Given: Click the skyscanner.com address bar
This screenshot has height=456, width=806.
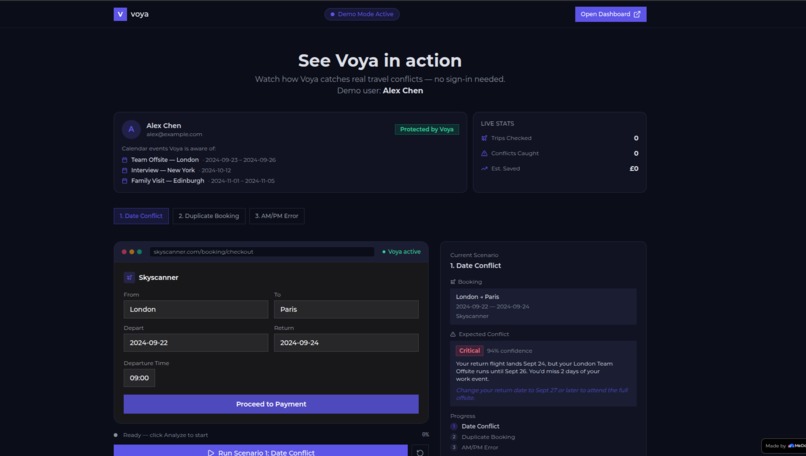Looking at the screenshot, I should 262,252.
